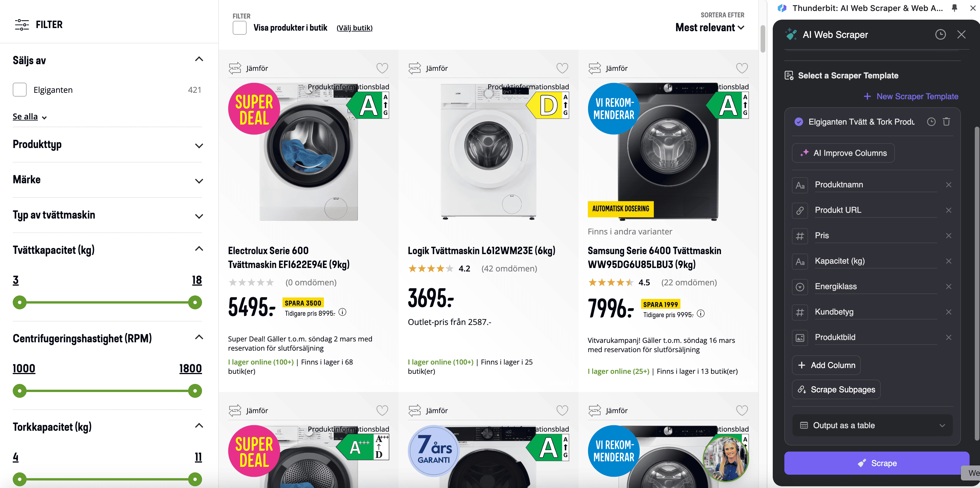
Task: Open the Mest relevant sort dropdown
Action: tap(709, 27)
